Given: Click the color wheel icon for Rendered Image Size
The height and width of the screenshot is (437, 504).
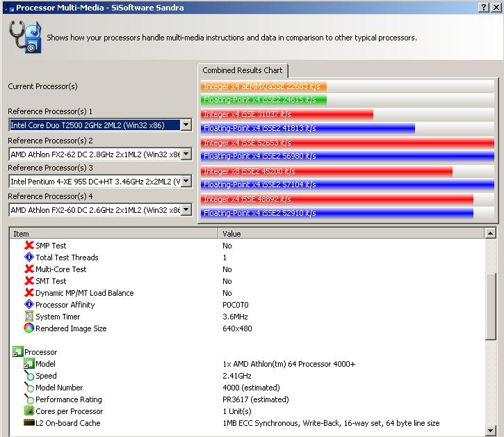Looking at the screenshot, I should (x=29, y=328).
